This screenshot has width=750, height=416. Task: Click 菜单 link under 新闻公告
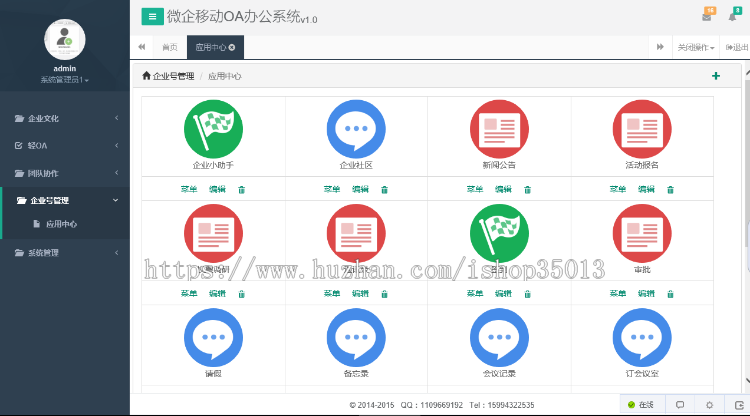point(475,189)
